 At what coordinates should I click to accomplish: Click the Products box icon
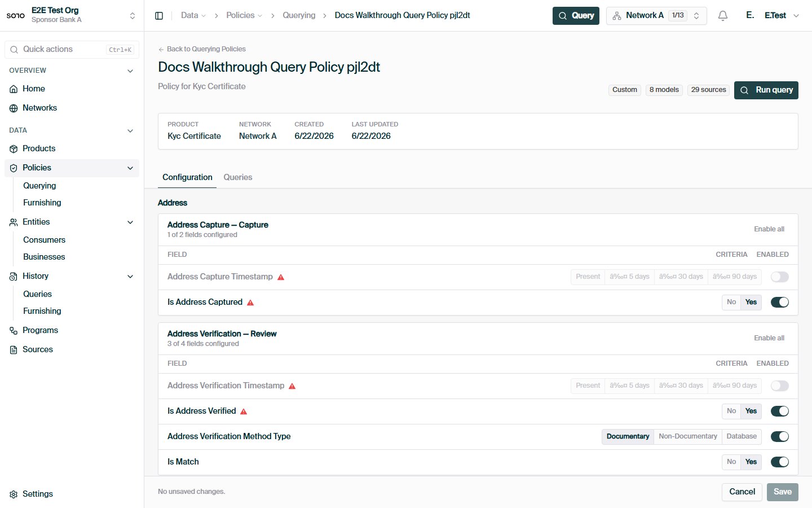pyautogui.click(x=14, y=149)
